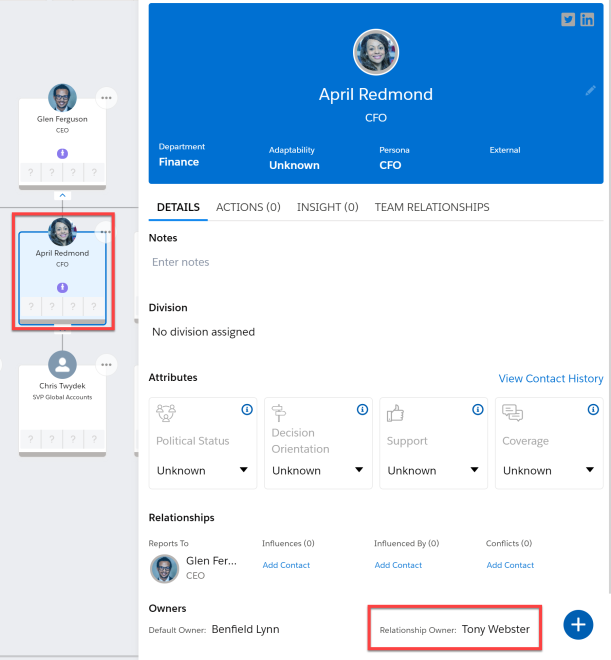Switch to the ACTIONS (0) tab

tap(248, 207)
